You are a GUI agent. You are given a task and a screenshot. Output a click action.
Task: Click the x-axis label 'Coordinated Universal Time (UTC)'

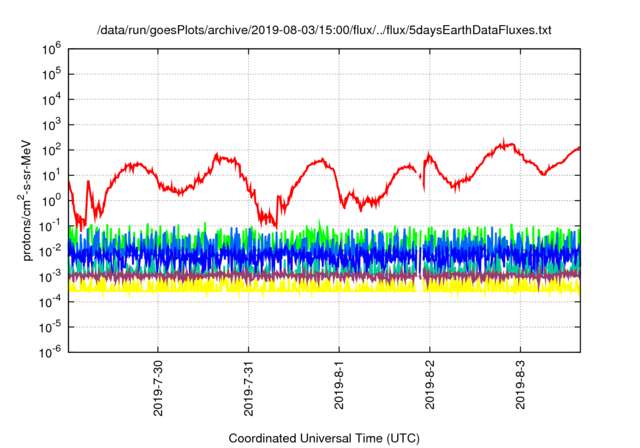[x=324, y=438]
